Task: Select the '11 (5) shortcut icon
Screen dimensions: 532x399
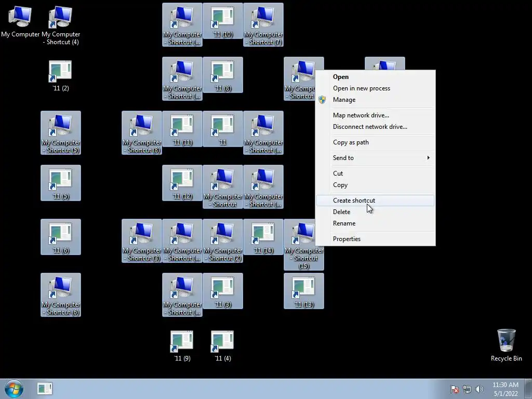Action: tap(61, 183)
